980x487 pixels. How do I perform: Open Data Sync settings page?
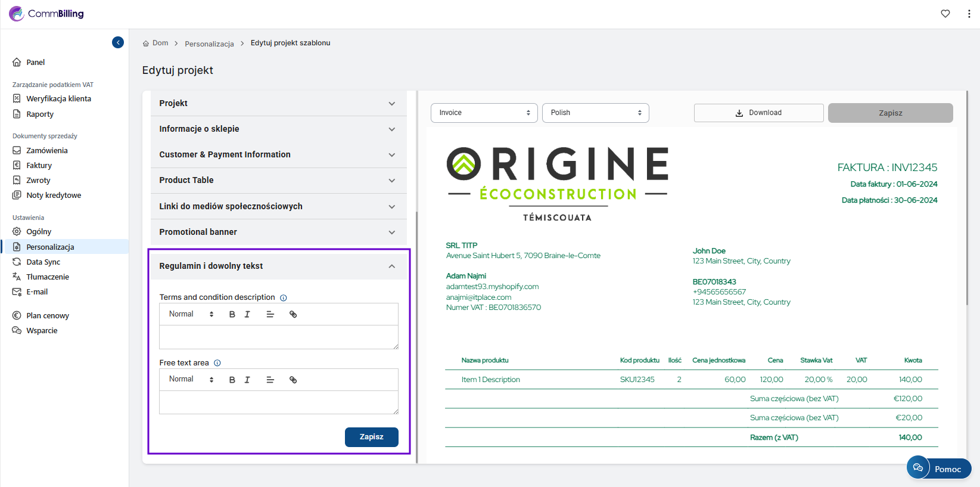click(43, 262)
